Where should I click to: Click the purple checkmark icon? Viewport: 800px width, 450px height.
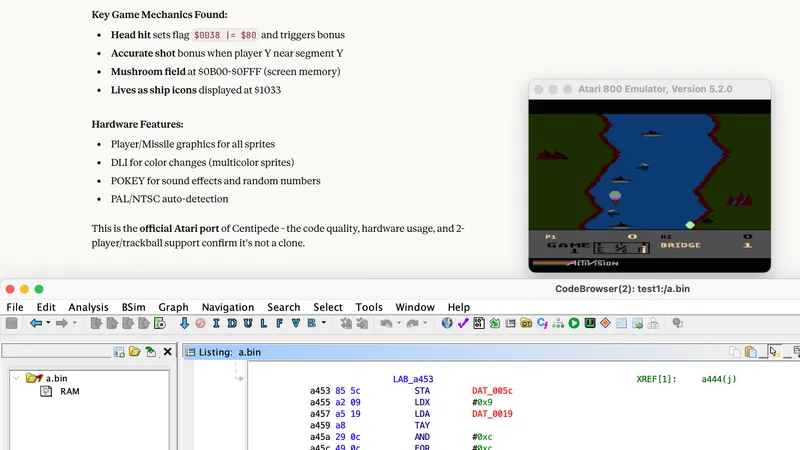coord(463,323)
